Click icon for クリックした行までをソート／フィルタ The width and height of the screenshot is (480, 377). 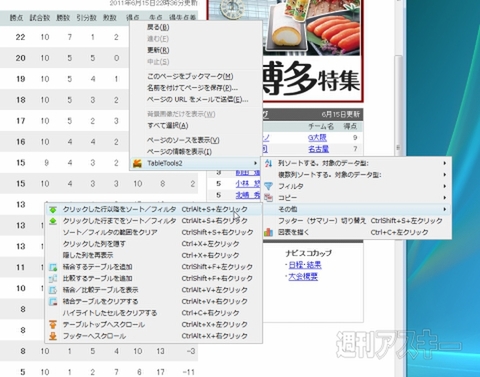[x=53, y=221]
